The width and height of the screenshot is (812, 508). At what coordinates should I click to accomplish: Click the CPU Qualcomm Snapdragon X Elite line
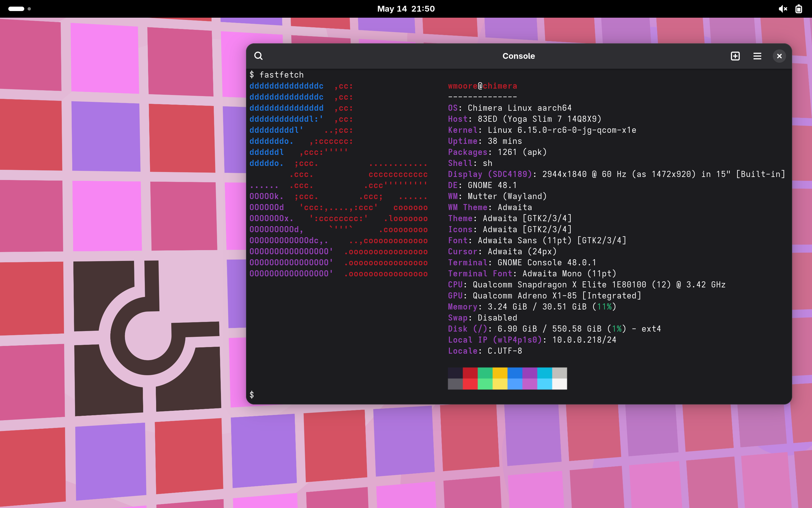click(587, 285)
